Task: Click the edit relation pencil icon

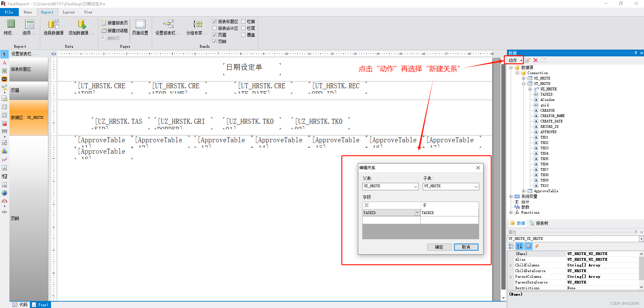Action: click(x=527, y=60)
